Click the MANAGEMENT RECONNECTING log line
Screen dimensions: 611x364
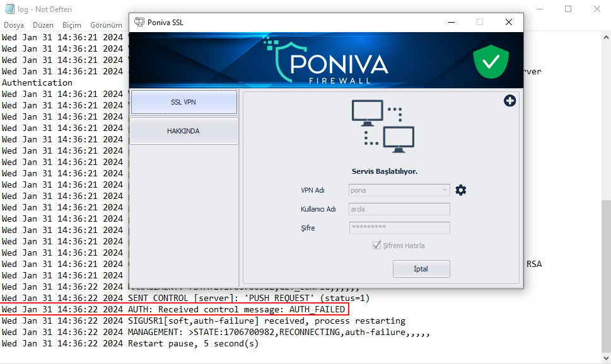[x=216, y=332]
